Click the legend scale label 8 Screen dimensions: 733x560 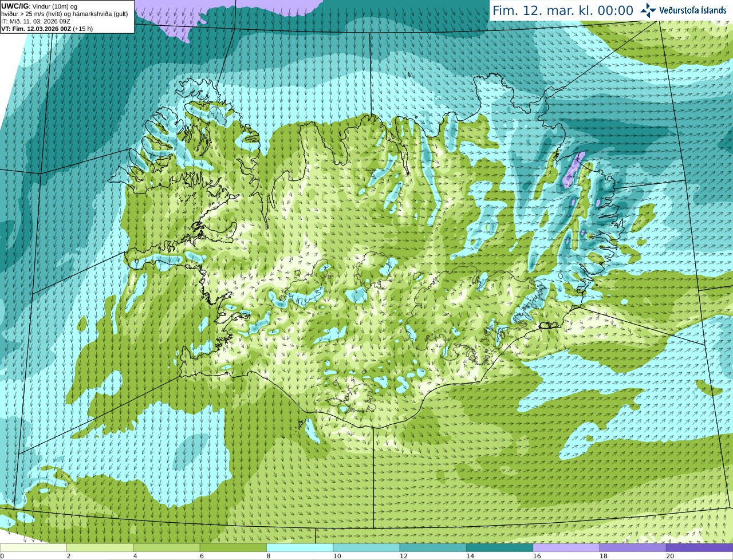270,556
